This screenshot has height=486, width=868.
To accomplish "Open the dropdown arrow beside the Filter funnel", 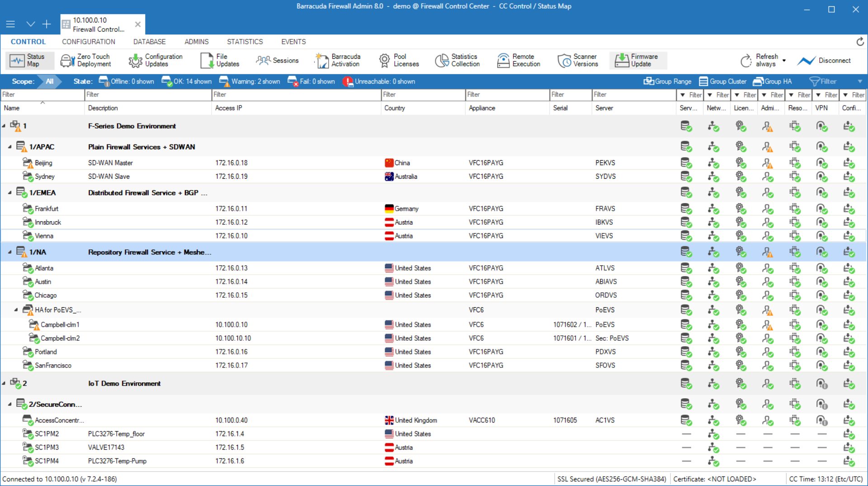I will (859, 81).
